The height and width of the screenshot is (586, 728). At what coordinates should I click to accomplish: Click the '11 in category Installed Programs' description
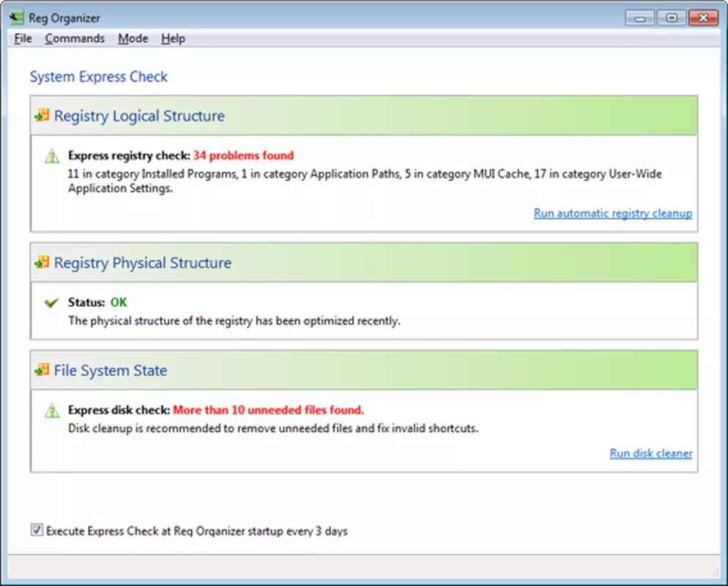click(x=365, y=181)
